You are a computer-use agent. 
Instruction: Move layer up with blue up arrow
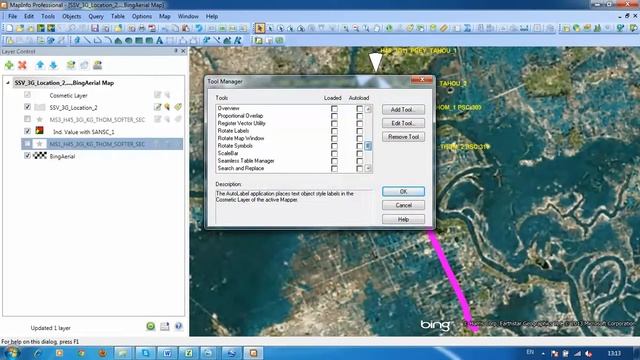tap(40, 65)
